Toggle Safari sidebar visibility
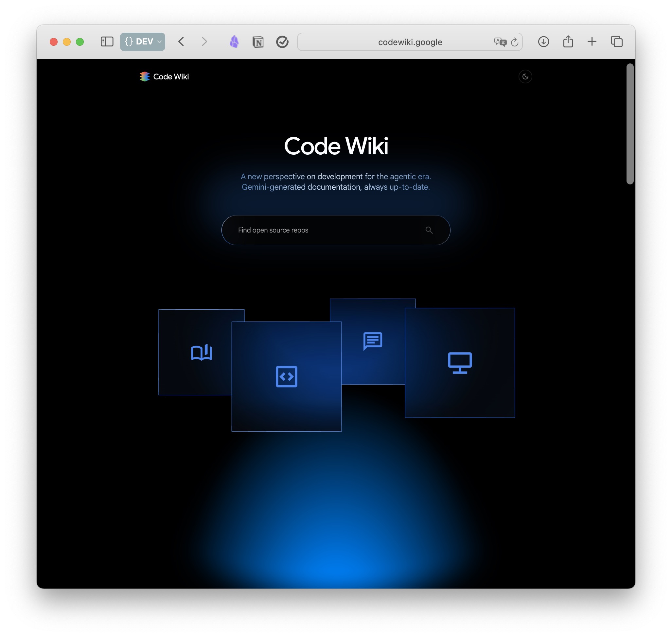This screenshot has width=672, height=637. tap(107, 42)
